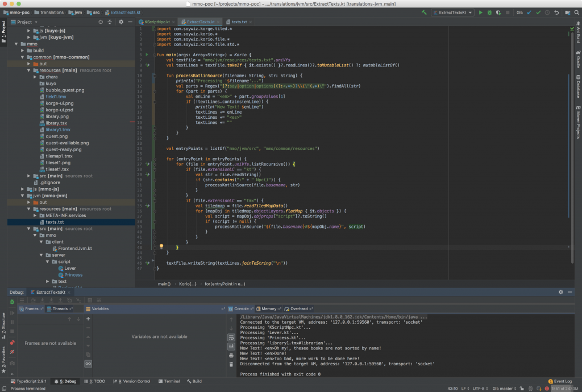Toggle soft-wrap in debug console
Image resolution: width=582 pixels, height=392 pixels.
coord(231,337)
